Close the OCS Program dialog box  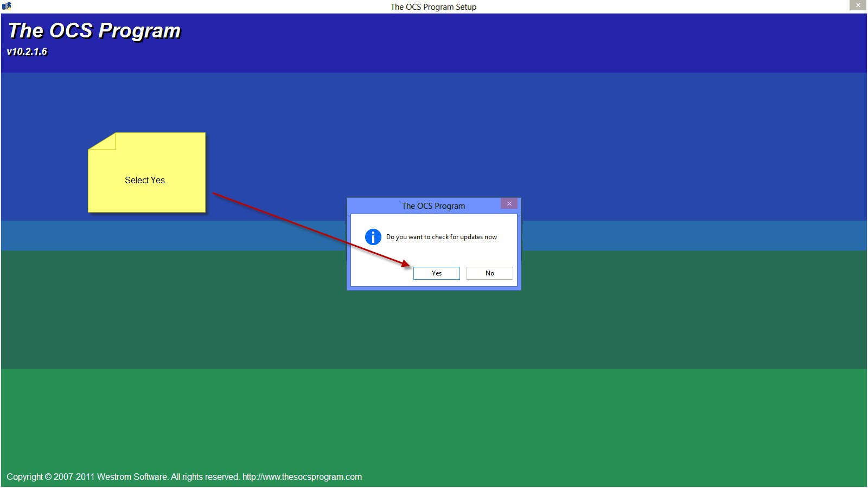(x=509, y=204)
